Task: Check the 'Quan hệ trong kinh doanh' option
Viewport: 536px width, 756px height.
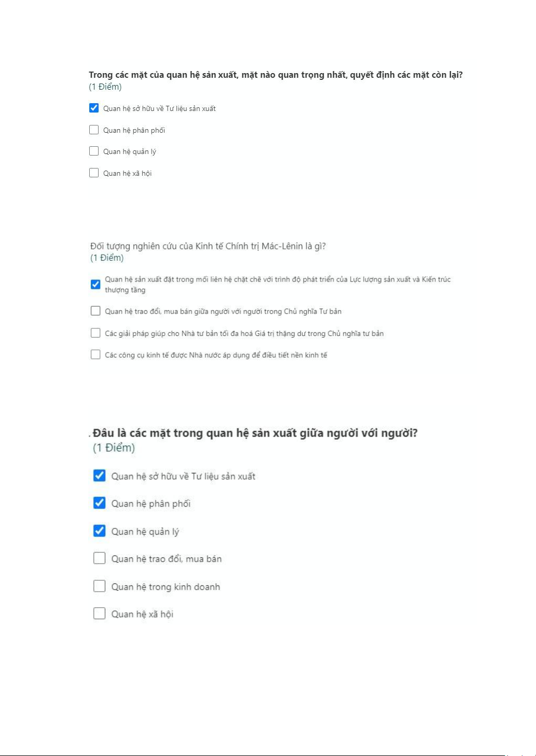Action: 100,586
